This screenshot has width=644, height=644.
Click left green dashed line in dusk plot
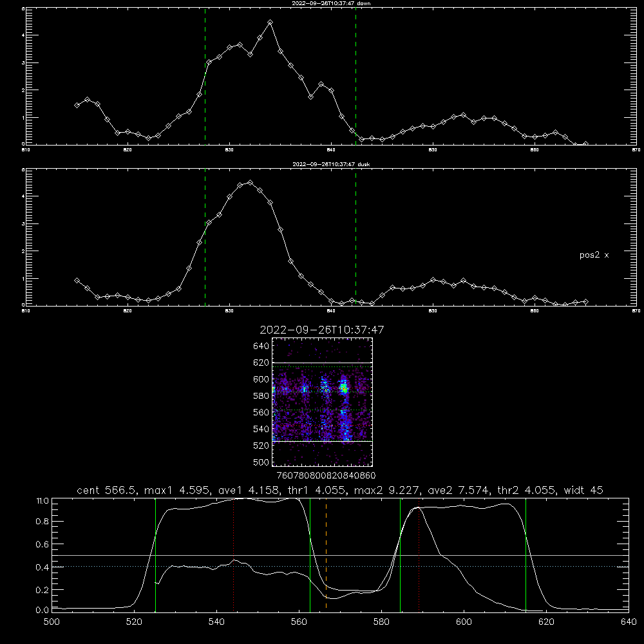tap(205, 237)
